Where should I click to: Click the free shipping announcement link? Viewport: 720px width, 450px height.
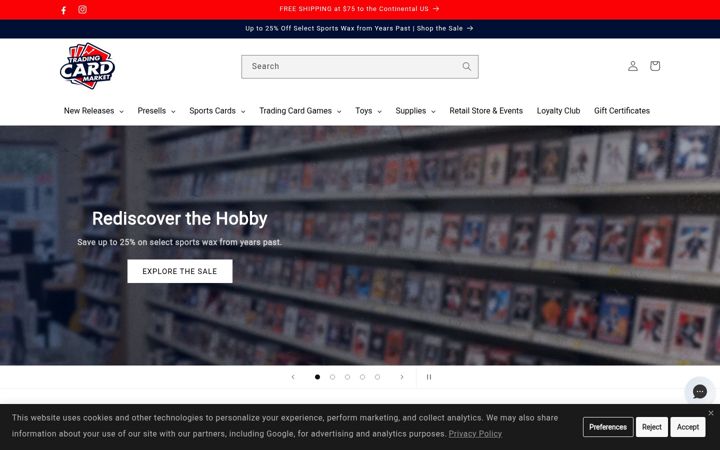(x=359, y=9)
